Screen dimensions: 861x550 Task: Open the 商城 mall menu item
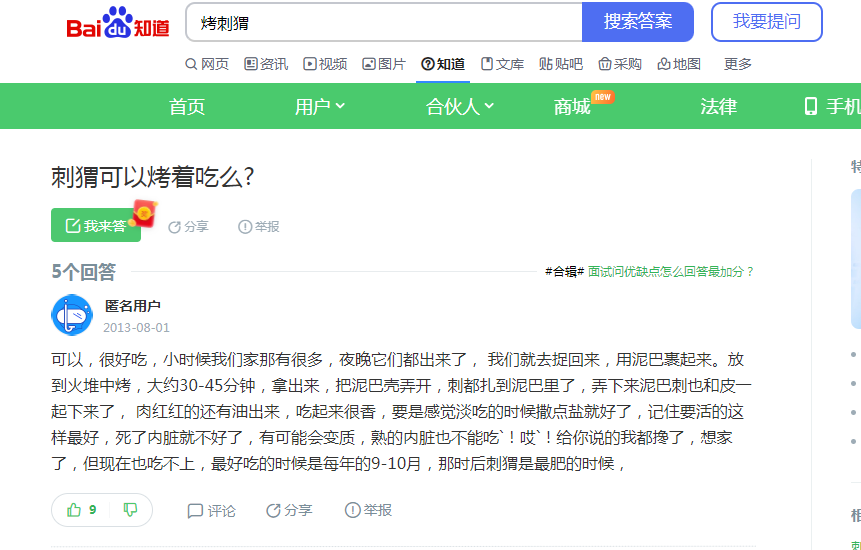[572, 106]
